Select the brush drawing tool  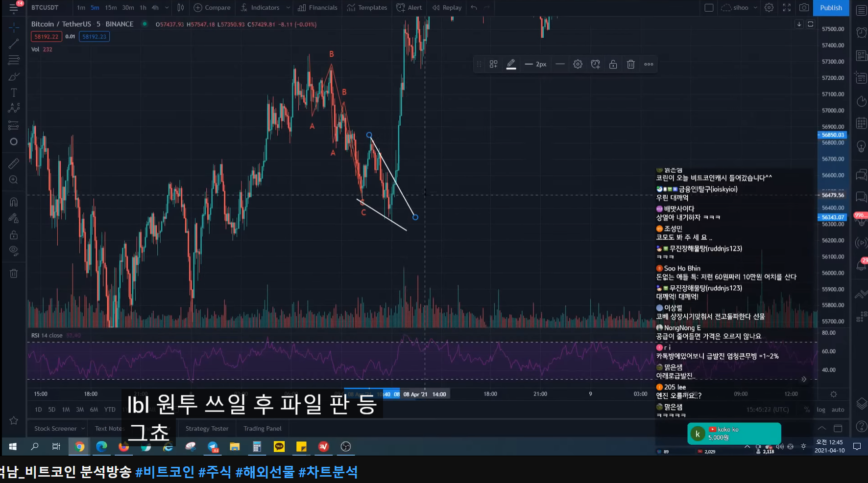coord(14,77)
